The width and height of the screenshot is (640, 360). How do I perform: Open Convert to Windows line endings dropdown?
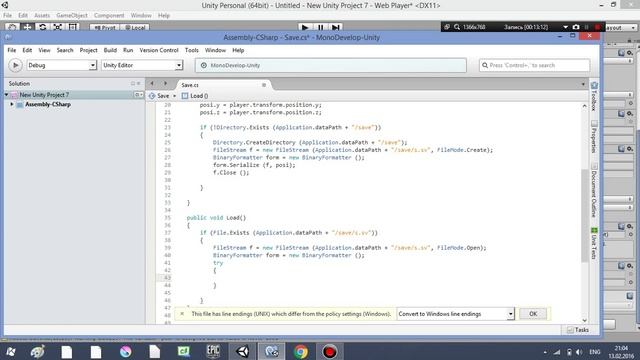[x=455, y=314]
